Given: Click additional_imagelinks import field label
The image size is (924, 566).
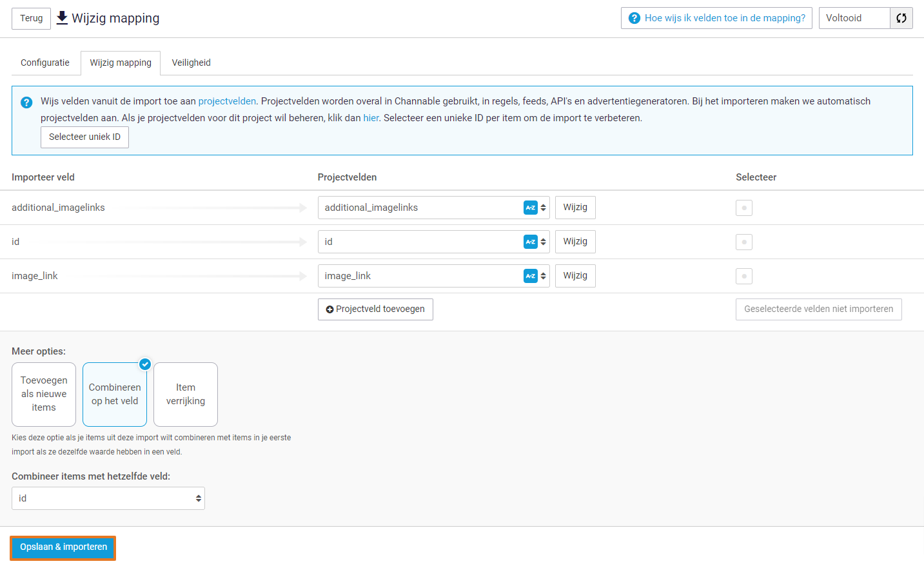Looking at the screenshot, I should (58, 208).
